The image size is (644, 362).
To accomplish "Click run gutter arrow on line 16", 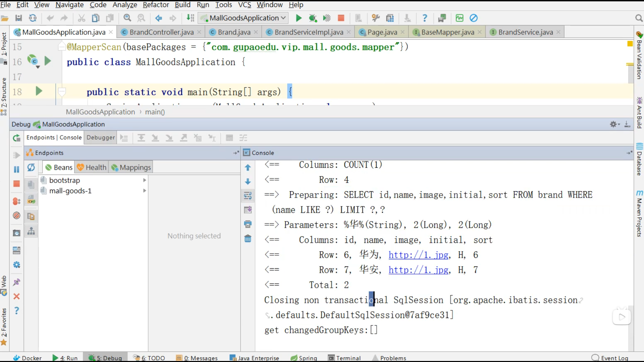I will (x=48, y=61).
